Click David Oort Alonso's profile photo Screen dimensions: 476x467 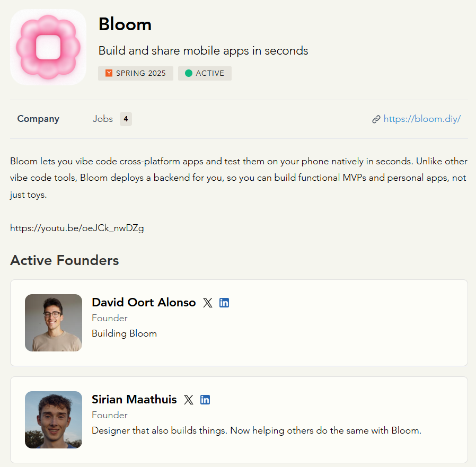[54, 323]
